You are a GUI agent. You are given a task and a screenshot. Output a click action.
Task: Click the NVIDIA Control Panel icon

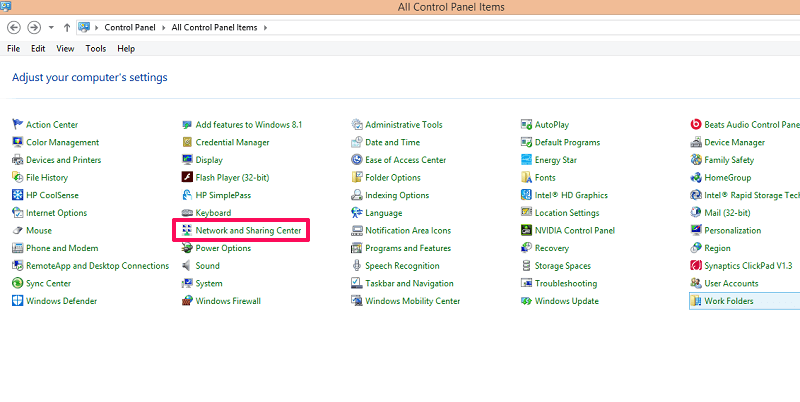(526, 231)
